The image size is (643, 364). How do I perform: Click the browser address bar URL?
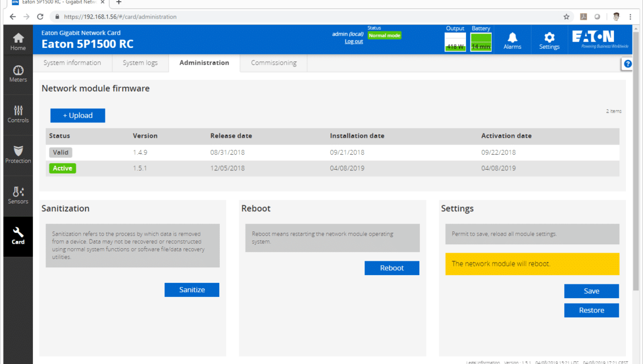tap(120, 17)
